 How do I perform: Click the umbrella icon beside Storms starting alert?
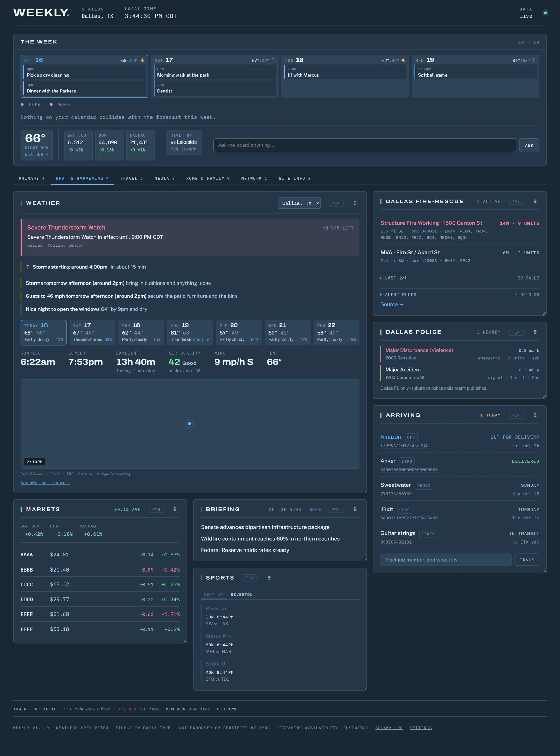click(28, 267)
